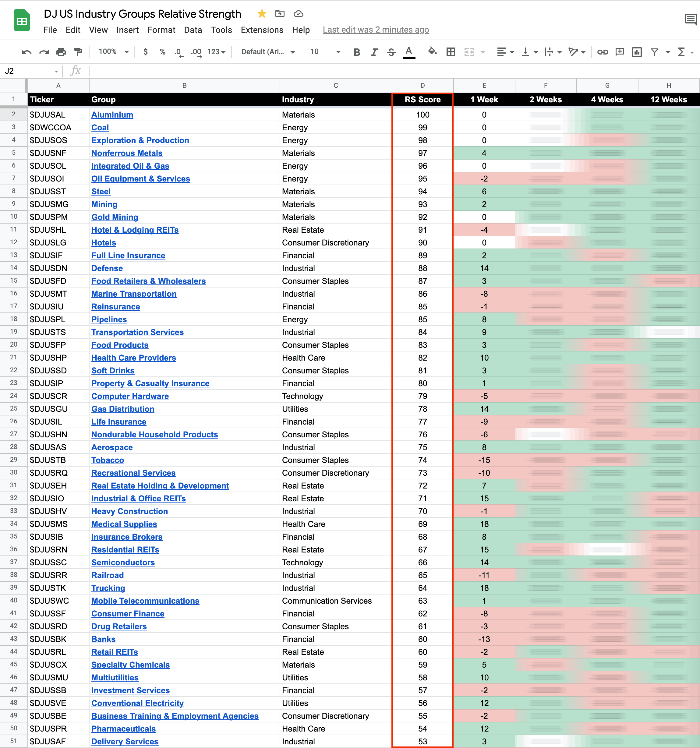700x748 pixels.
Task: Open the Edit menu
Action: [72, 30]
